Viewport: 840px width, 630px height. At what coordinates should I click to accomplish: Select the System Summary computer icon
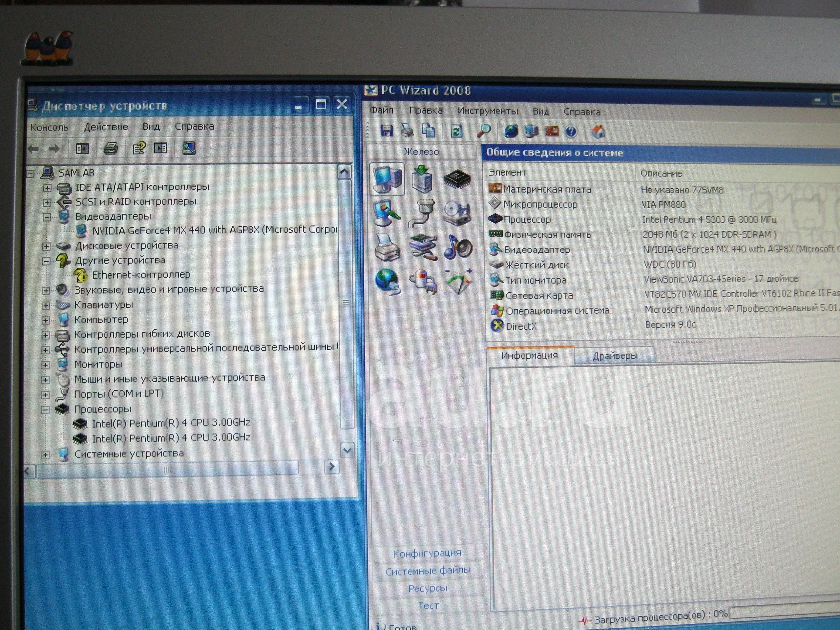pyautogui.click(x=387, y=179)
